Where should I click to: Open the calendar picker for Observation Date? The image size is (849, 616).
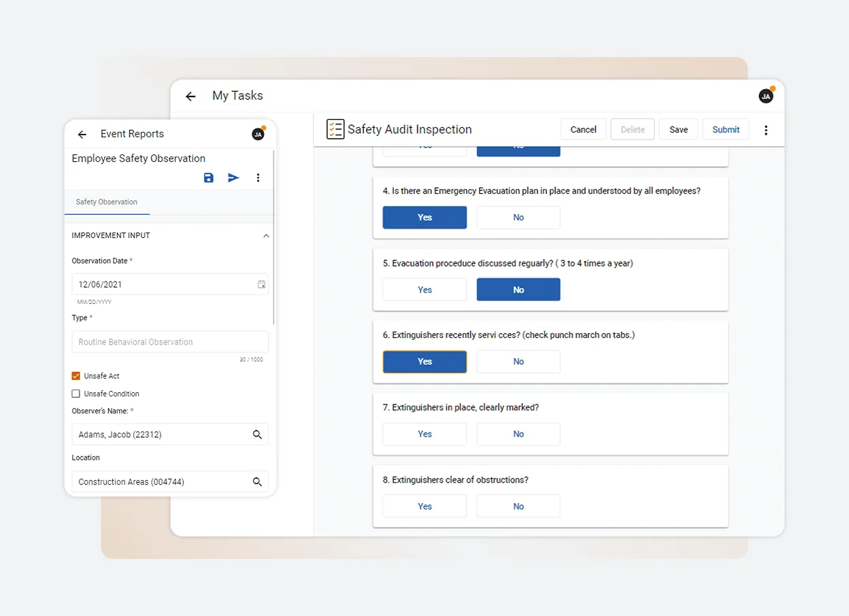261,284
